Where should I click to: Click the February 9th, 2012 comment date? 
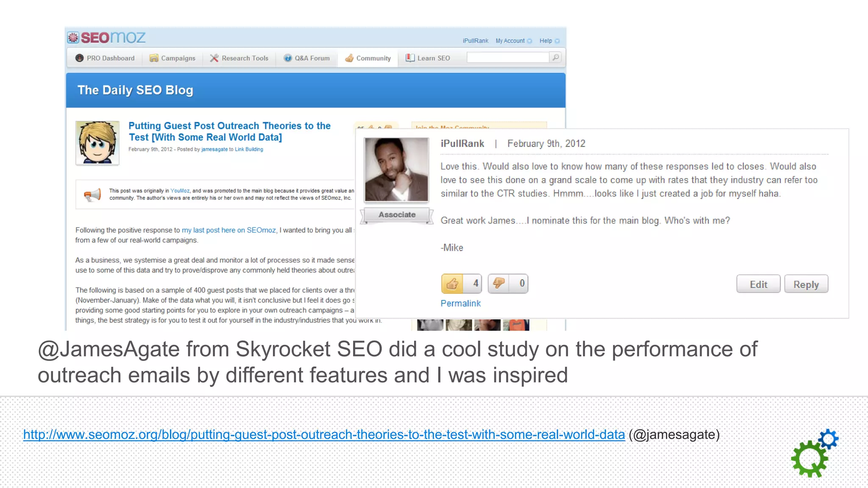click(x=546, y=144)
